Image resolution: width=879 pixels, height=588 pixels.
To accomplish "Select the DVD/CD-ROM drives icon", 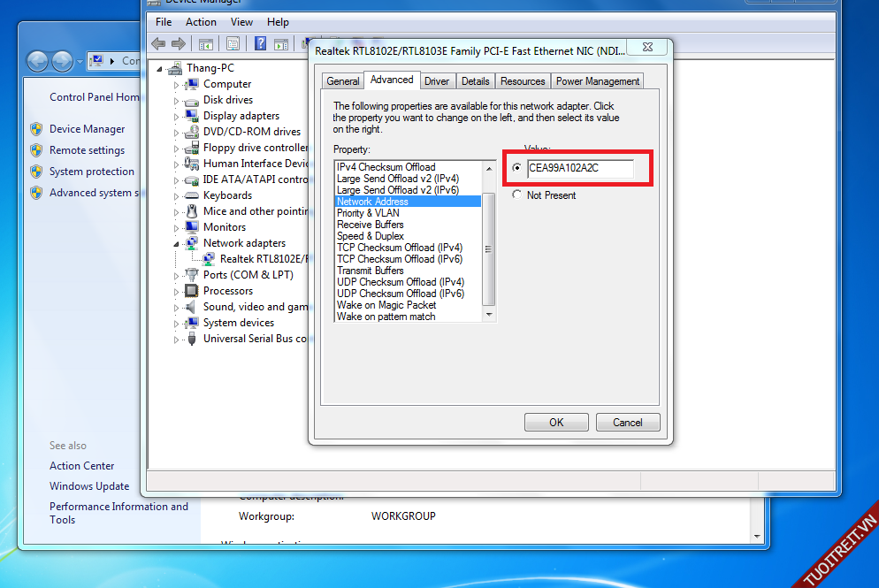I will click(x=192, y=132).
